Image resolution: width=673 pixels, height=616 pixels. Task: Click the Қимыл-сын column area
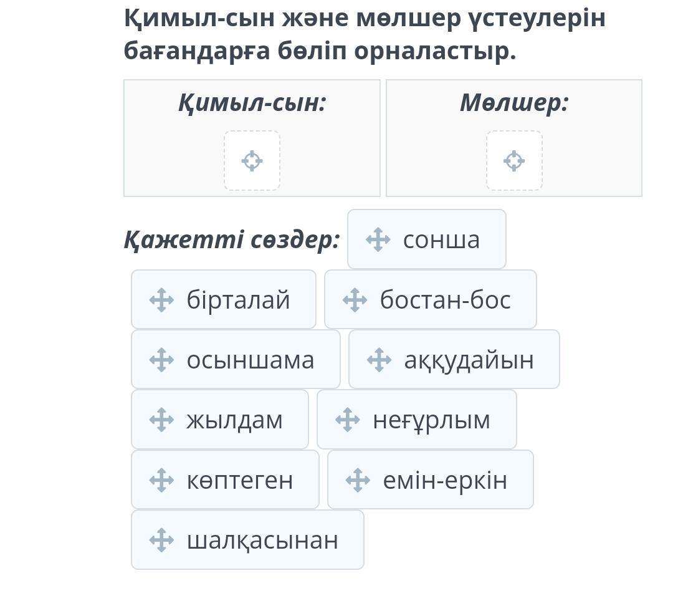tap(252, 138)
